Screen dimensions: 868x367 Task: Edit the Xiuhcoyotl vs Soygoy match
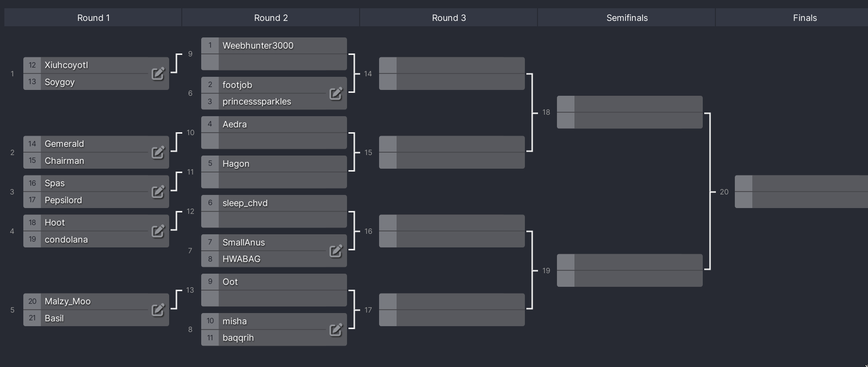158,73
